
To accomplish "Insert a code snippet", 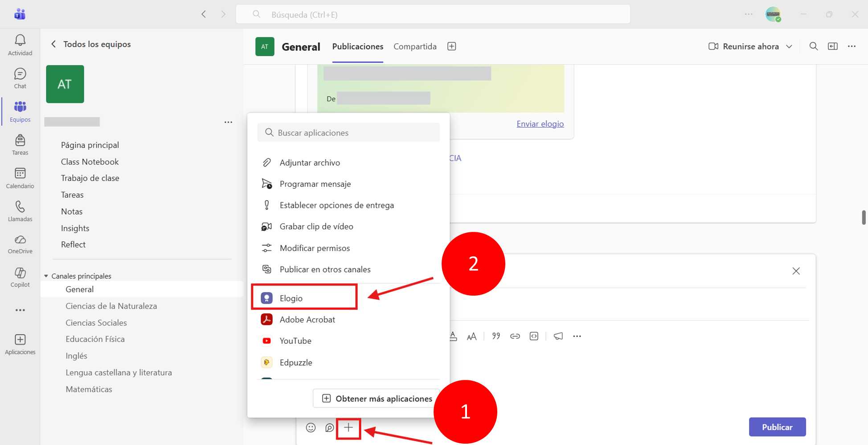I will pos(534,336).
